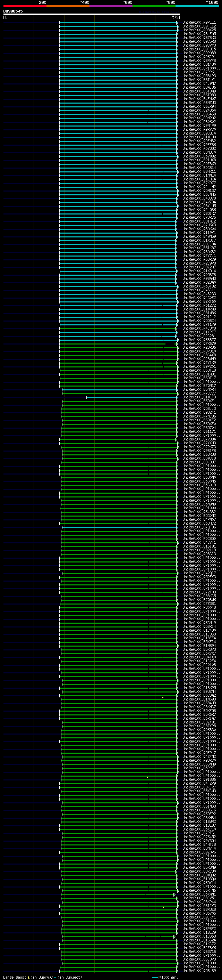The image size is (222, 980).
Task: Select hit label UniRef100_Q9FNS2
Action: point(199,141)
